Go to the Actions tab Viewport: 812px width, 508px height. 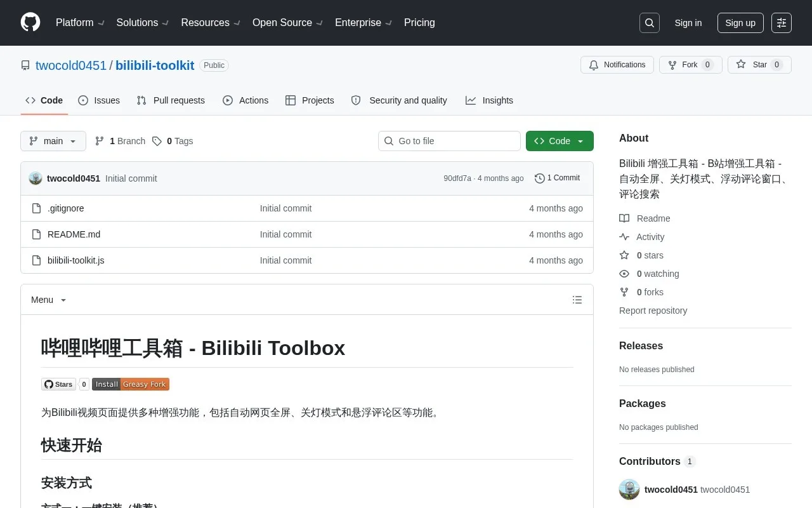tap(246, 100)
